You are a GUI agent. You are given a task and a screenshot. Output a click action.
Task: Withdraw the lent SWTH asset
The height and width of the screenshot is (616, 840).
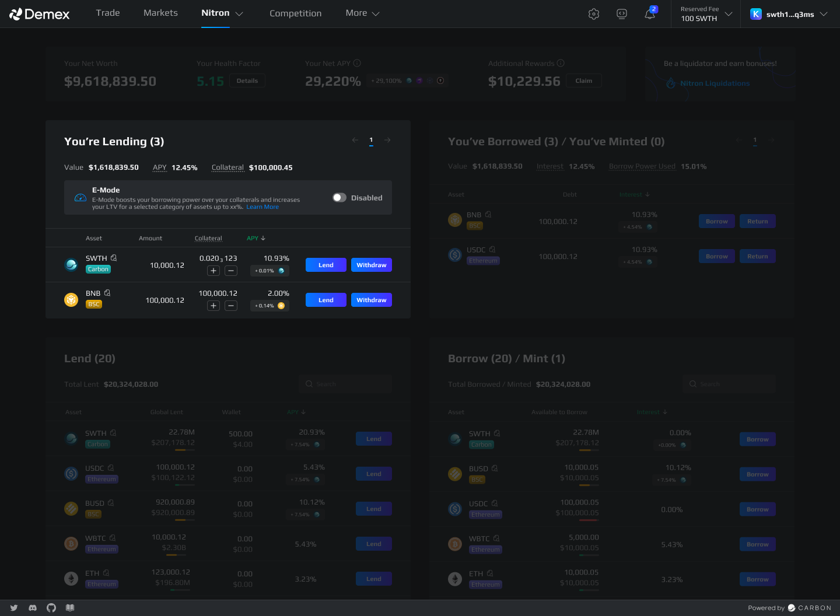[x=371, y=265]
